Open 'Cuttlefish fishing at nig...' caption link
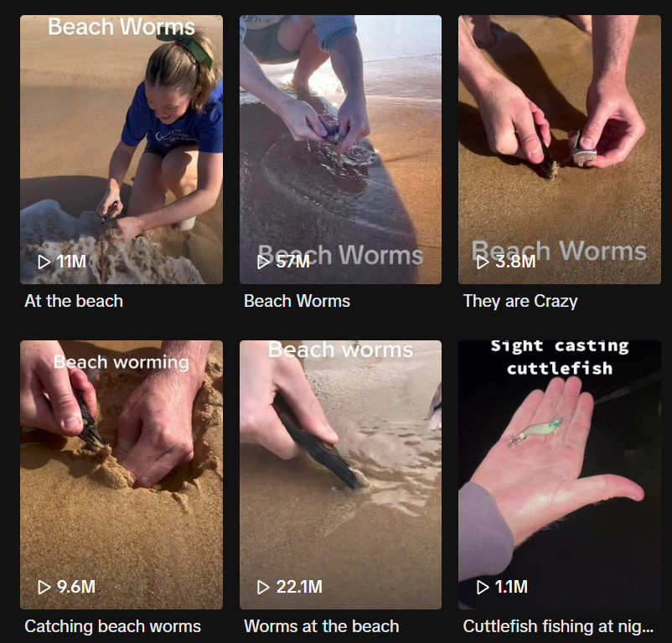Viewport: 672px width, 643px height. [x=558, y=627]
